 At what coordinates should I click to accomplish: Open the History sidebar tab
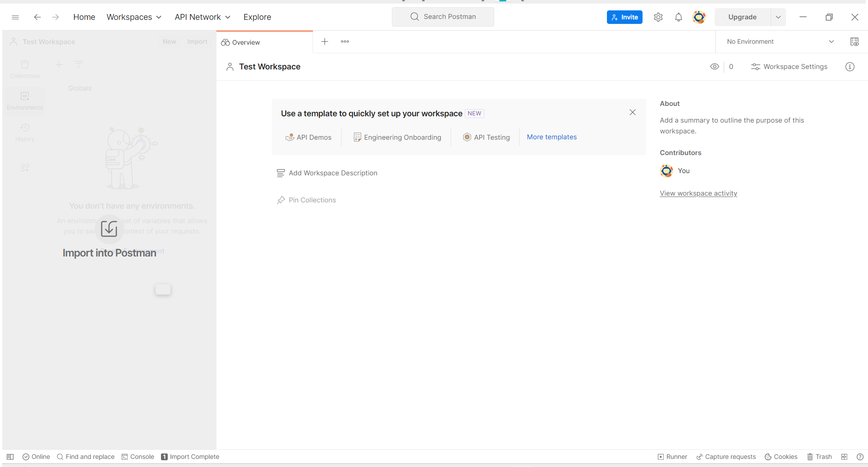tap(25, 133)
